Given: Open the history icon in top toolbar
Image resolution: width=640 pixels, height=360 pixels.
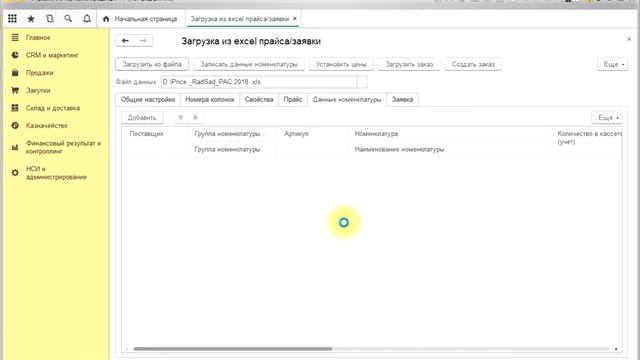Looking at the screenshot, I should point(50,19).
